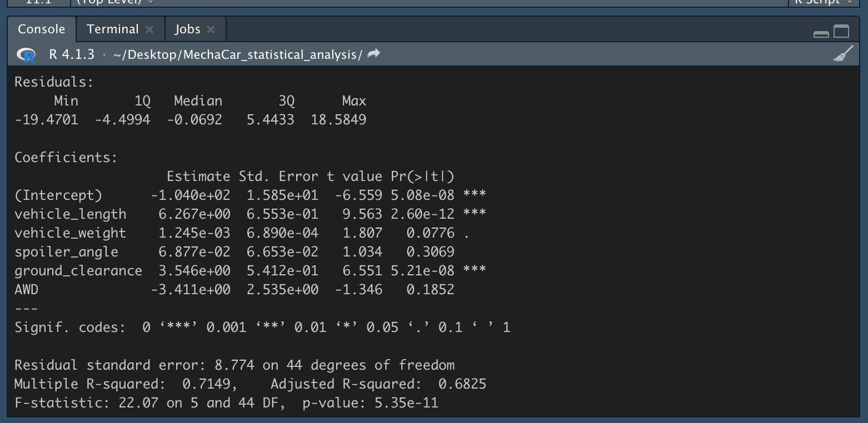Image resolution: width=868 pixels, height=423 pixels.
Task: Click the p-value 5.35e-11 text
Action: (371, 403)
